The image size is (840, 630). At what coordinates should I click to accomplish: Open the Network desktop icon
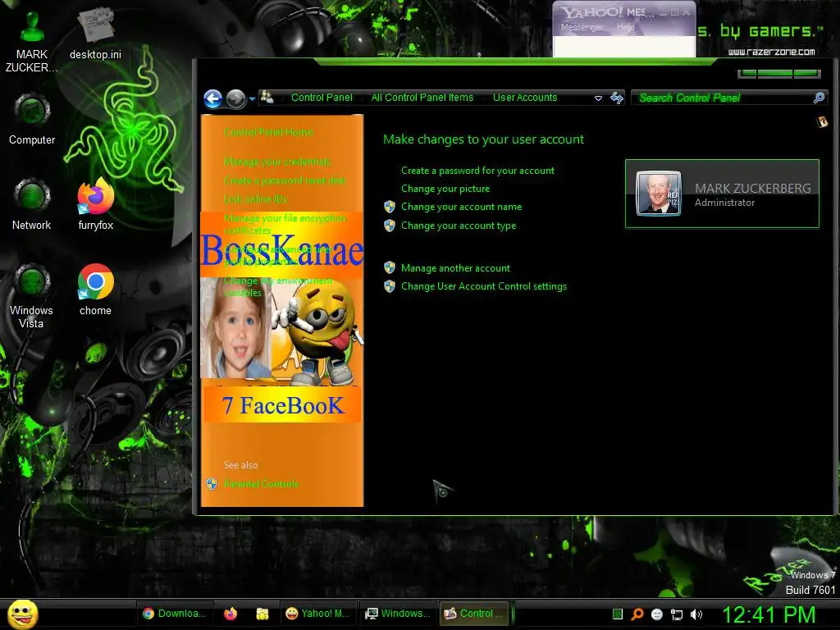click(32, 204)
